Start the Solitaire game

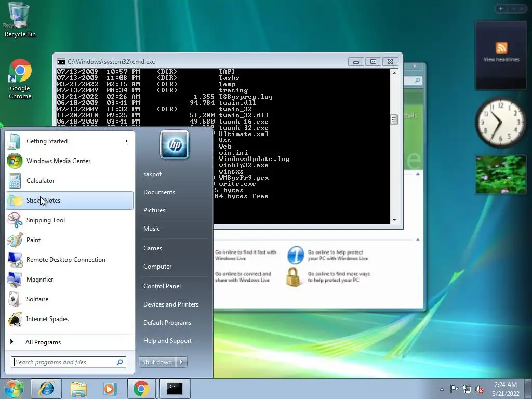click(x=69, y=299)
